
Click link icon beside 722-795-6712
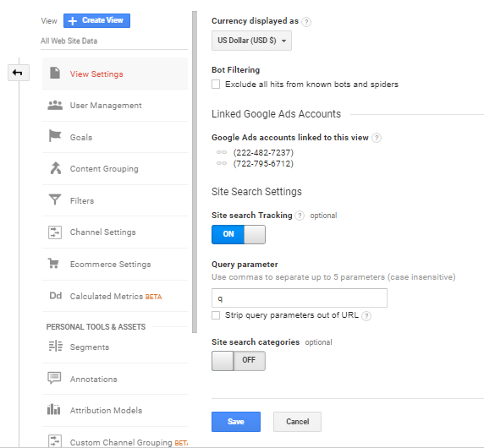(x=222, y=163)
